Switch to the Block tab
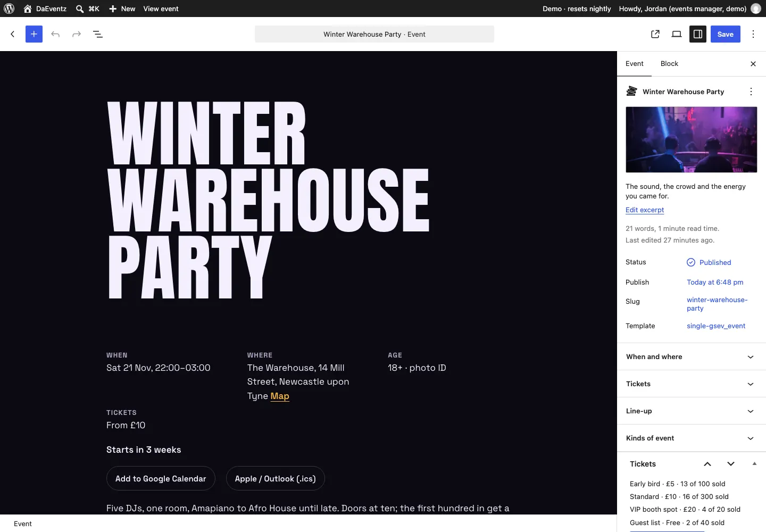Screen dimensions: 766x532 (x=669, y=64)
